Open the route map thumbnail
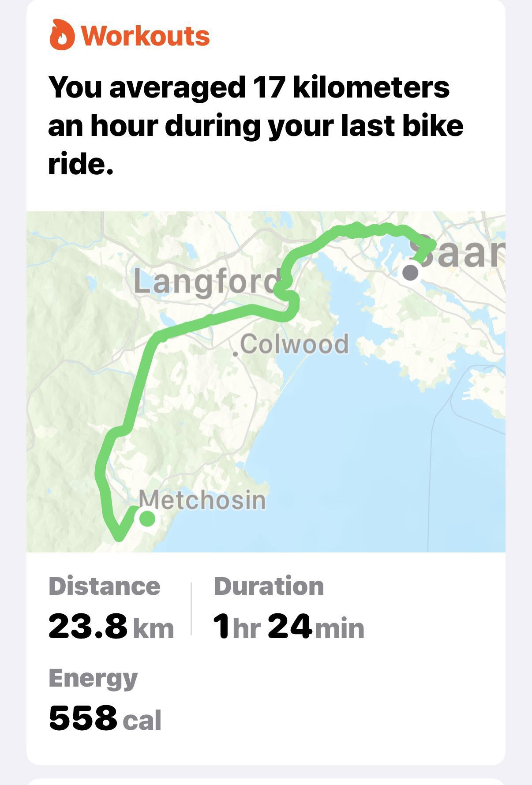The height and width of the screenshot is (785, 532). pos(266,382)
